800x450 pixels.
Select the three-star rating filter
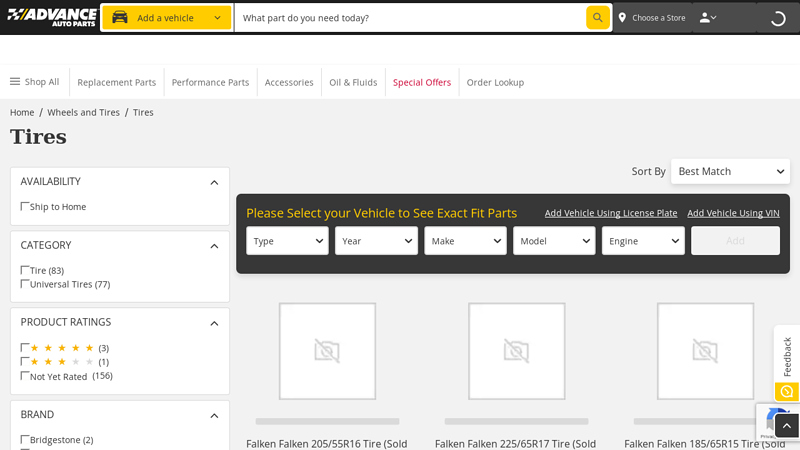point(24,361)
